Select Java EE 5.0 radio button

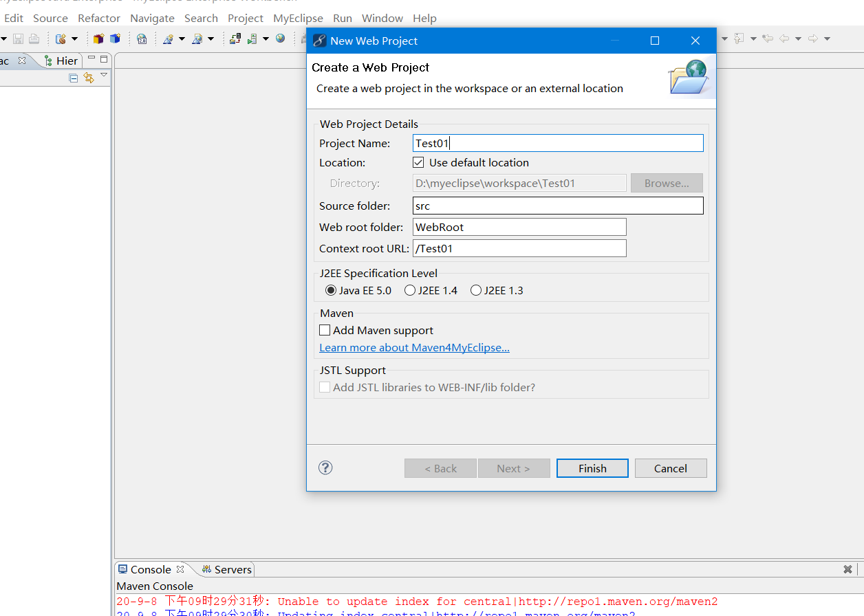331,291
